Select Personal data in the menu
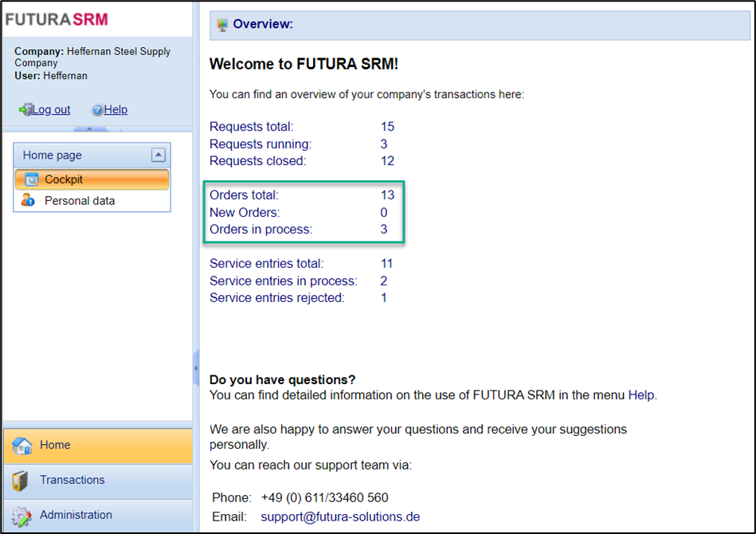Screen dimensions: 756x534 pyautogui.click(x=80, y=201)
